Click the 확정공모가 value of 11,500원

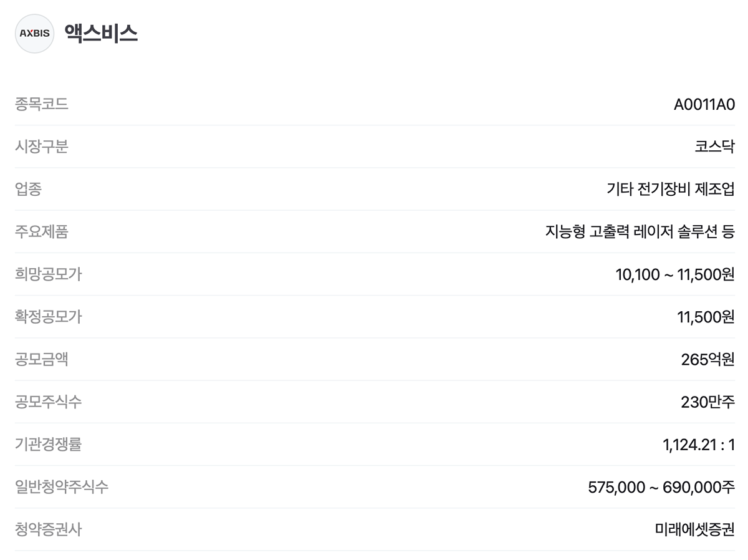tap(706, 317)
